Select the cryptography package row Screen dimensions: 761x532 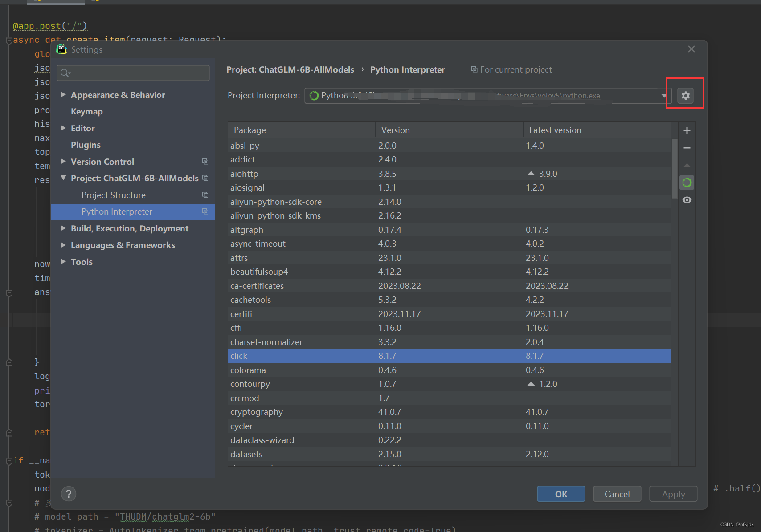tap(450, 412)
